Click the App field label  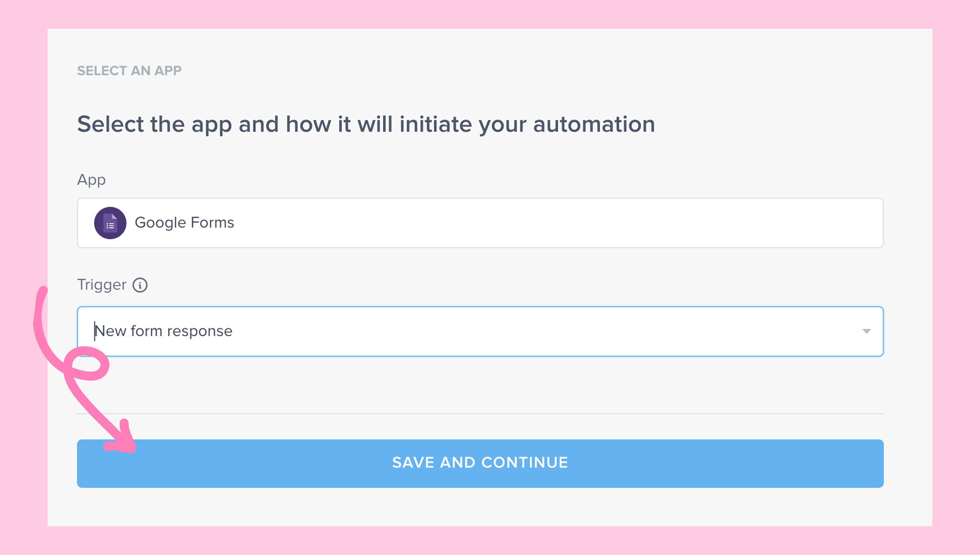point(92,179)
